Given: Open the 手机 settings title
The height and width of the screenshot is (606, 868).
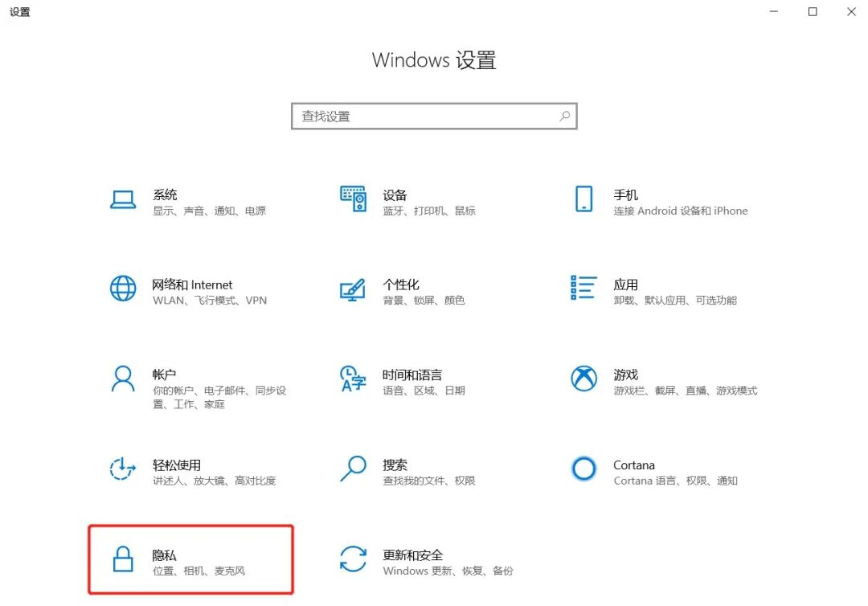Looking at the screenshot, I should 625,194.
